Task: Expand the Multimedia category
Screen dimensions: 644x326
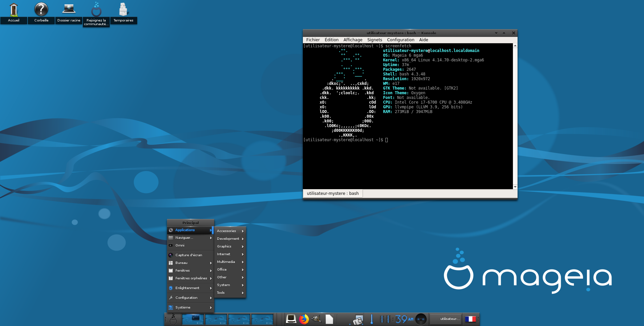Action: [230, 262]
